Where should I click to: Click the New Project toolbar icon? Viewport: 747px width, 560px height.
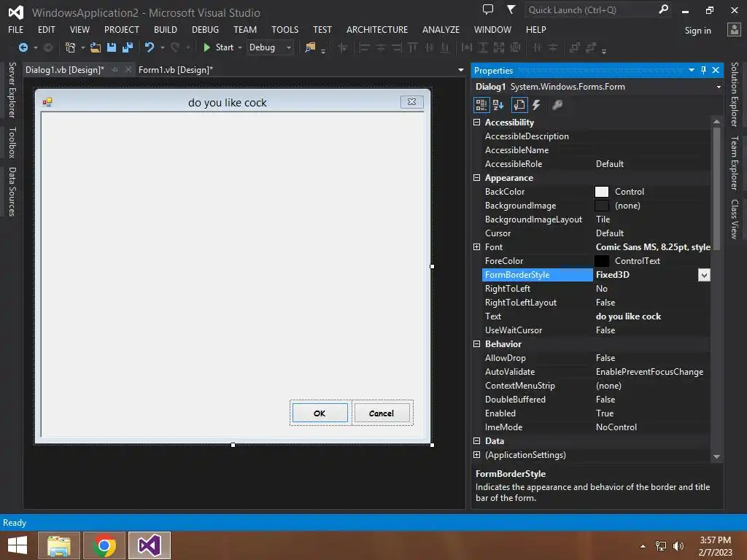(x=70, y=47)
